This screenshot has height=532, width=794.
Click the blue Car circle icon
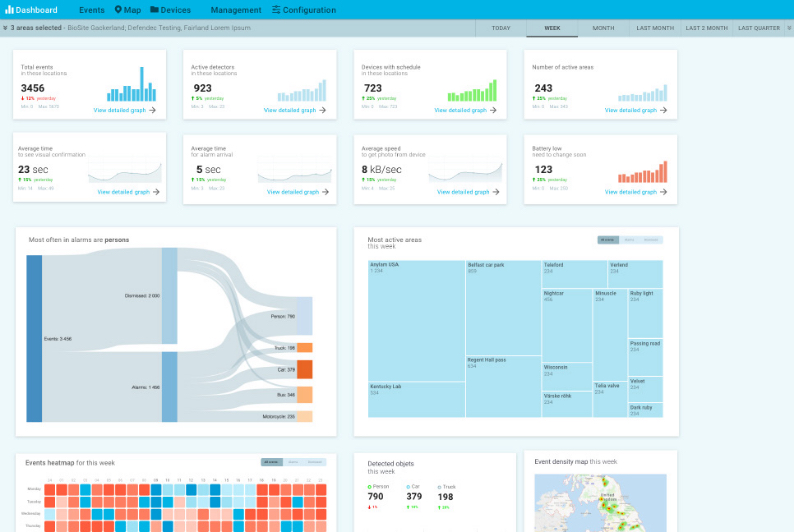[408, 486]
